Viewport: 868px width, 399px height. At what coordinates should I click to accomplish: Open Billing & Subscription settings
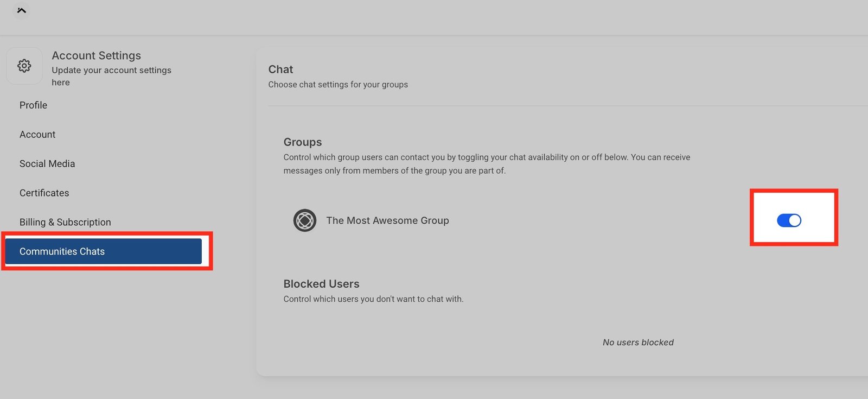click(65, 223)
